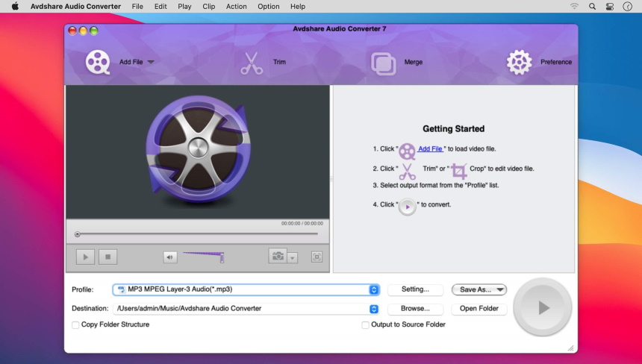Viewport: 642px width, 364px height.
Task: Click the Crop icon in Getting Started
Action: (x=459, y=172)
